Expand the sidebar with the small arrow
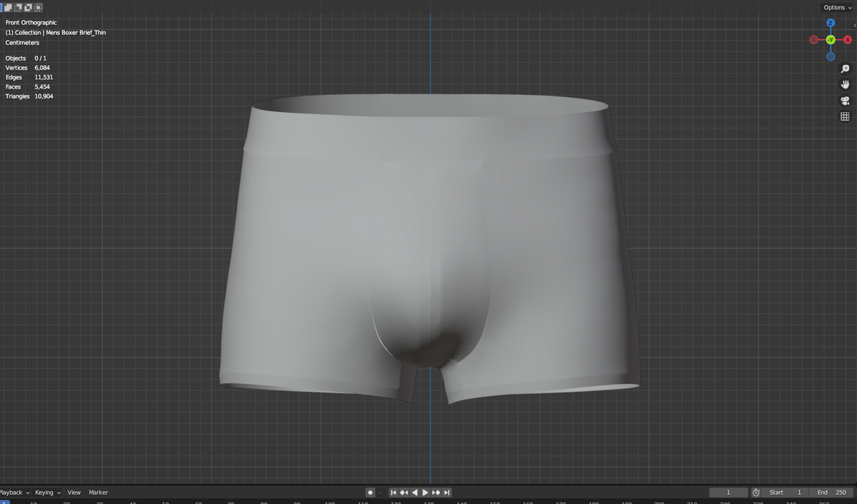Image resolution: width=857 pixels, height=504 pixels. (x=854, y=26)
